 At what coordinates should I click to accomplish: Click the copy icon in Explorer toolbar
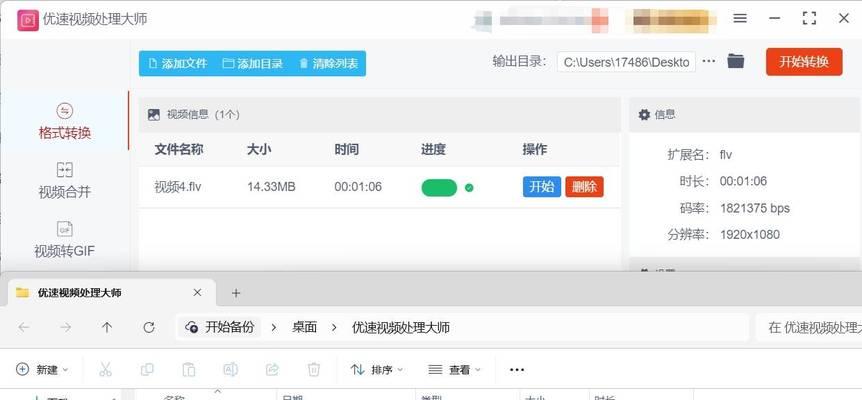pos(147,370)
